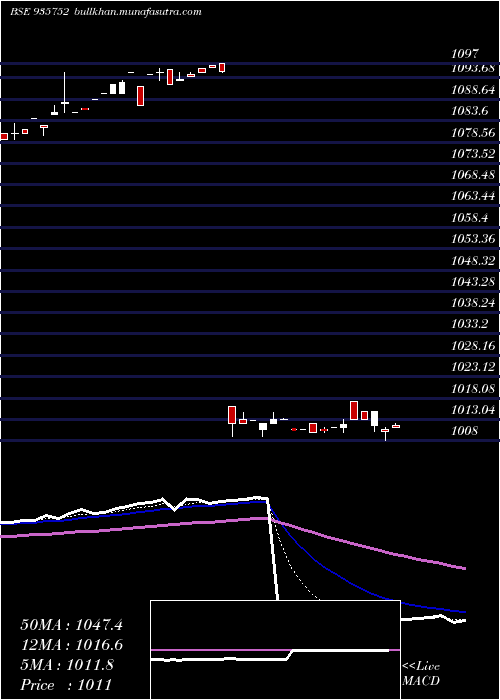This screenshot has height=700, width=500.
Task: Click the 1043.28 price level label
Action: [473, 282]
